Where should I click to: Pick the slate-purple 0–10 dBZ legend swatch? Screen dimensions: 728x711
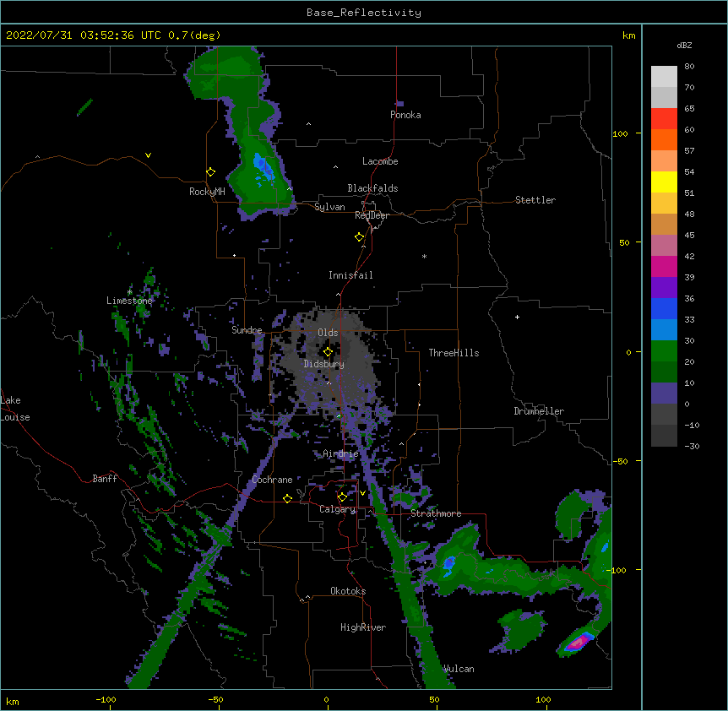click(x=664, y=393)
